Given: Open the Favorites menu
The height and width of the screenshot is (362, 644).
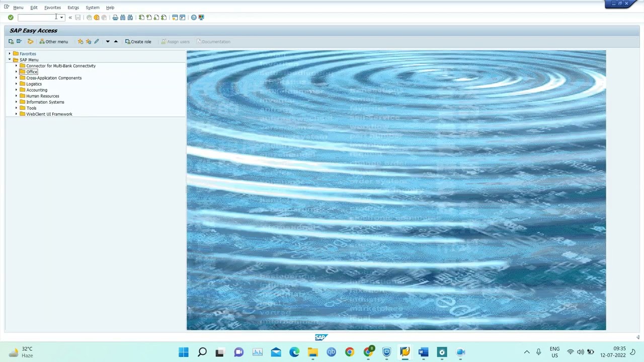Looking at the screenshot, I should click(x=52, y=8).
